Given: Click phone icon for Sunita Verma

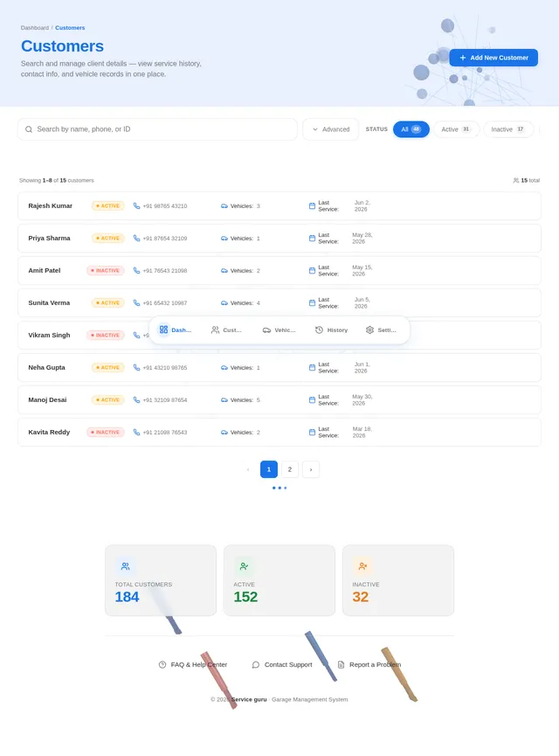Looking at the screenshot, I should (x=136, y=302).
